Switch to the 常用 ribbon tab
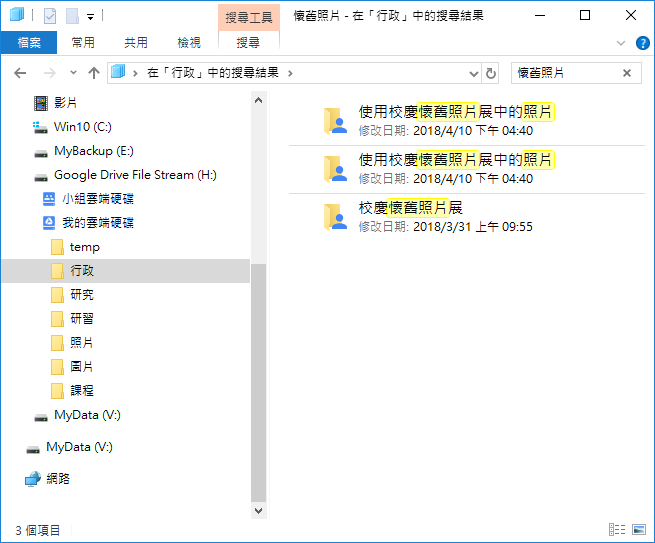Viewport: 655px width, 543px height. click(83, 43)
